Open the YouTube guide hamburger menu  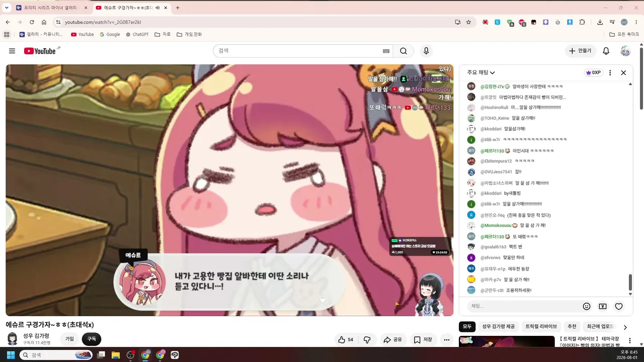(12, 51)
